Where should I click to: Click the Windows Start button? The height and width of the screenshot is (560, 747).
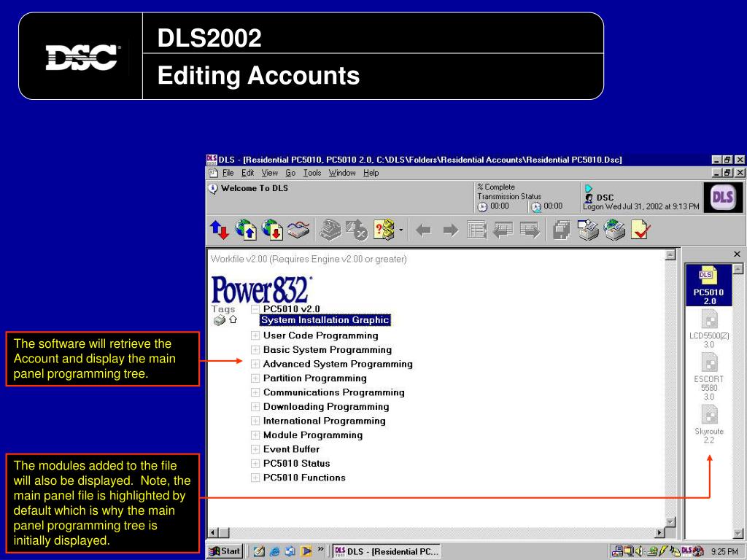pos(225,551)
